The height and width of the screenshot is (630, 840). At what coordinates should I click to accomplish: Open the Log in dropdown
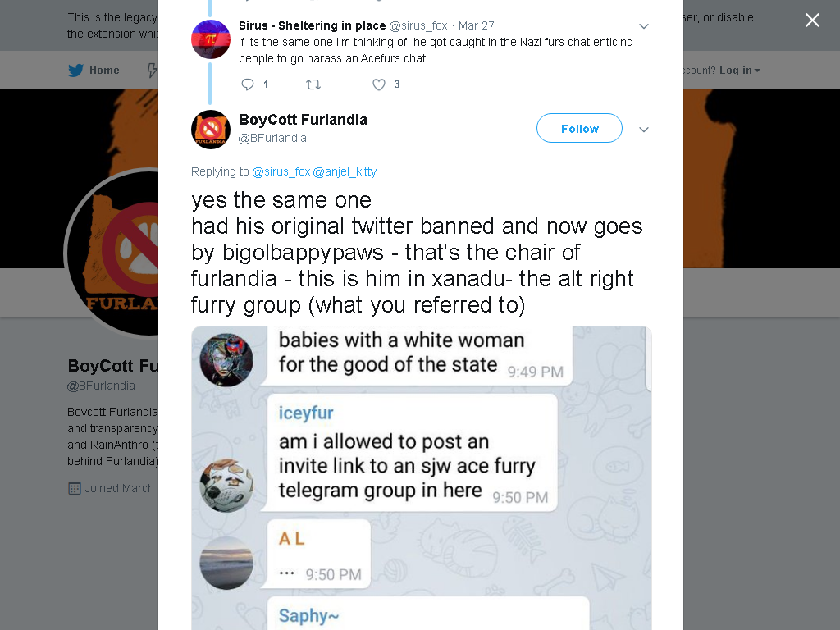739,71
